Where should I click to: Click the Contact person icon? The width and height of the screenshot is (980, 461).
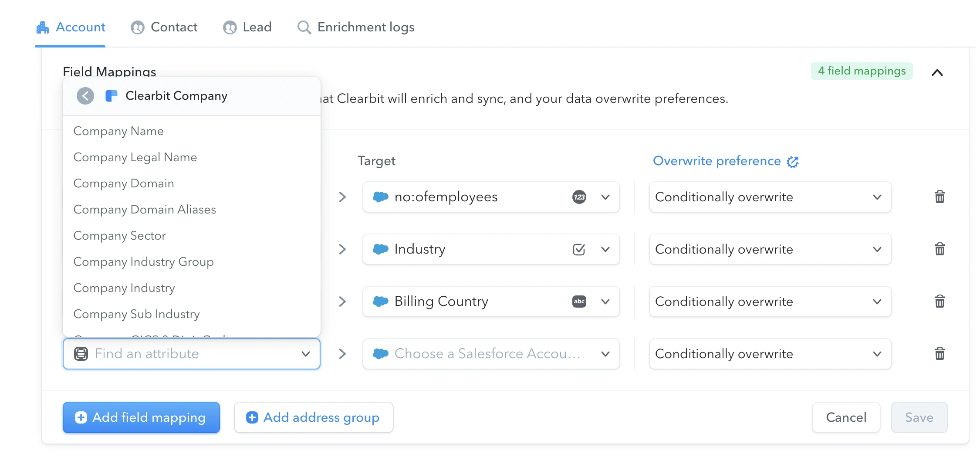point(138,28)
